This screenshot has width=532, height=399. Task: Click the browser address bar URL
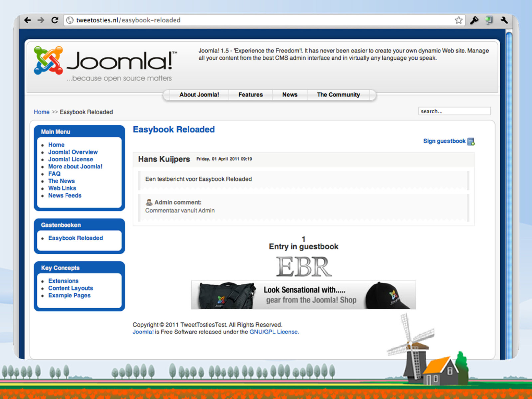[x=128, y=20]
